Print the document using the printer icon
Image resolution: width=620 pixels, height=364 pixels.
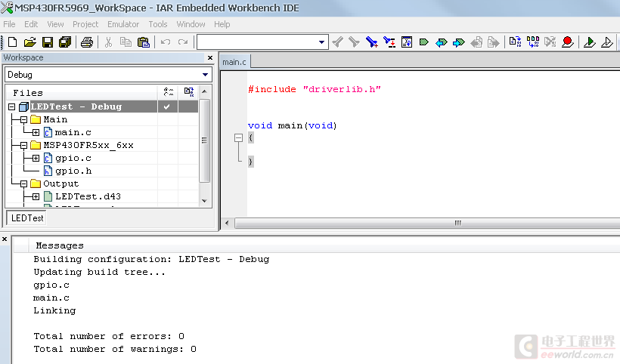[87, 42]
